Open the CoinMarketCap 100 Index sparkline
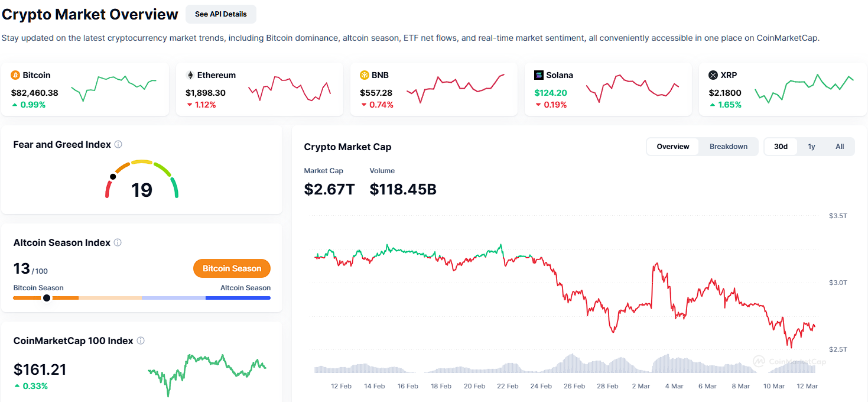The image size is (868, 402). [207, 371]
